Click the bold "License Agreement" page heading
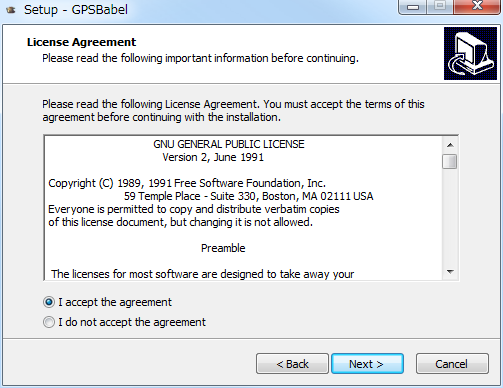503x388 pixels. (x=81, y=42)
